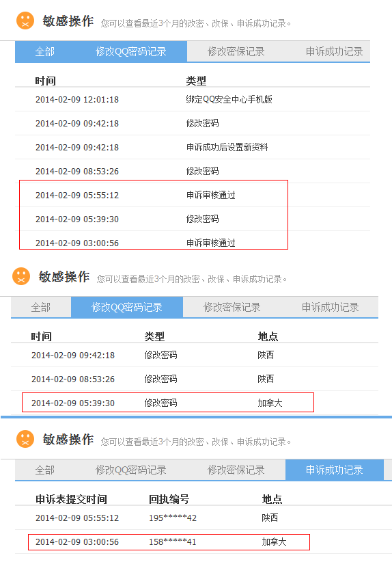Select receipt number 195*****42
Viewport: 392px width, 575px height.
[173, 518]
